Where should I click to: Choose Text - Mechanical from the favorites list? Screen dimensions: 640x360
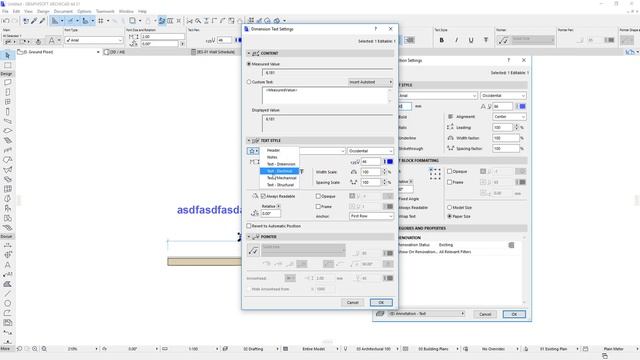click(280, 178)
